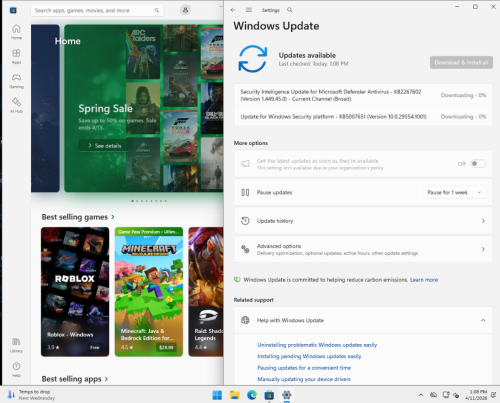Click the taskbar clock and date
Image resolution: width=500 pixels, height=403 pixels.
476,395
